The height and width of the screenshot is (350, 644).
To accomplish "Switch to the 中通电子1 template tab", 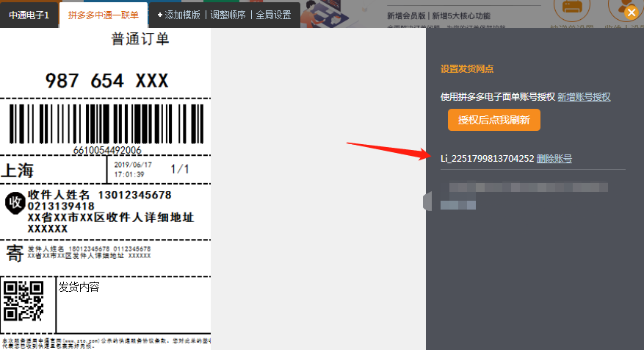I will coord(29,15).
